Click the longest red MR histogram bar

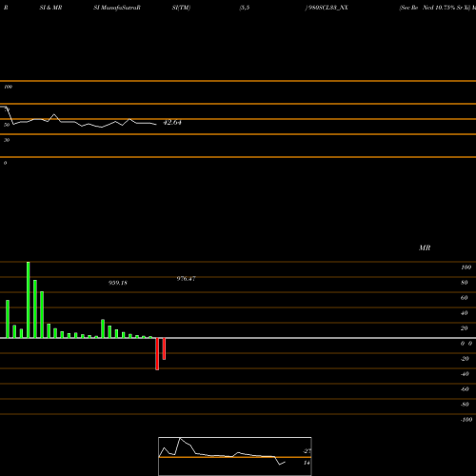click(157, 354)
